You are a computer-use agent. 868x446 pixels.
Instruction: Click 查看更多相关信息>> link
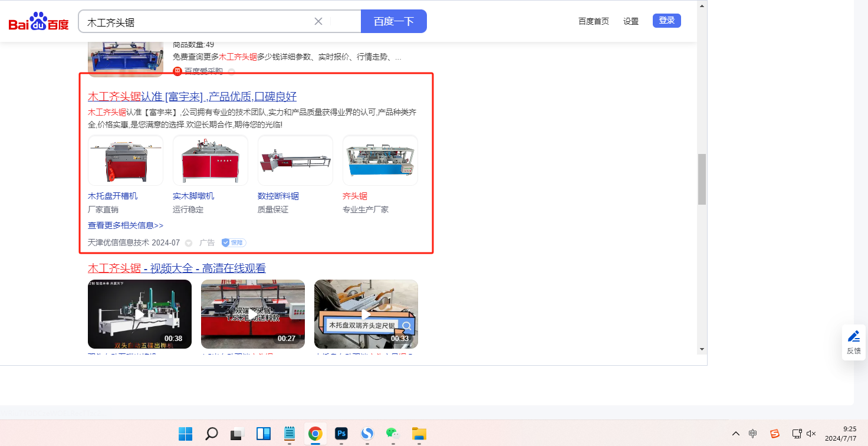(x=126, y=225)
